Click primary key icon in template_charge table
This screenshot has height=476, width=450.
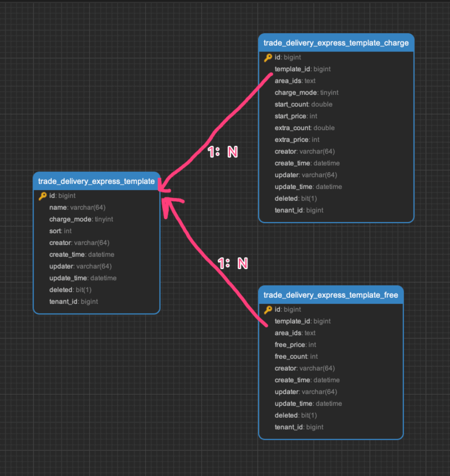[x=268, y=58]
